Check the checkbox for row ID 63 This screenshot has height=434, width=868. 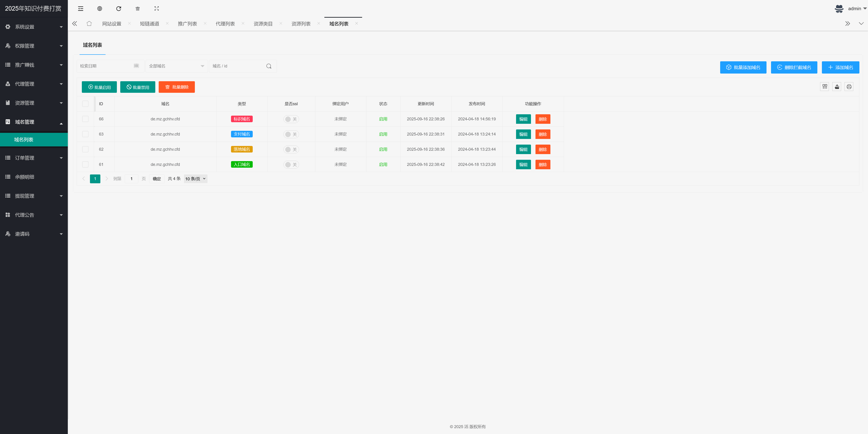pyautogui.click(x=85, y=134)
